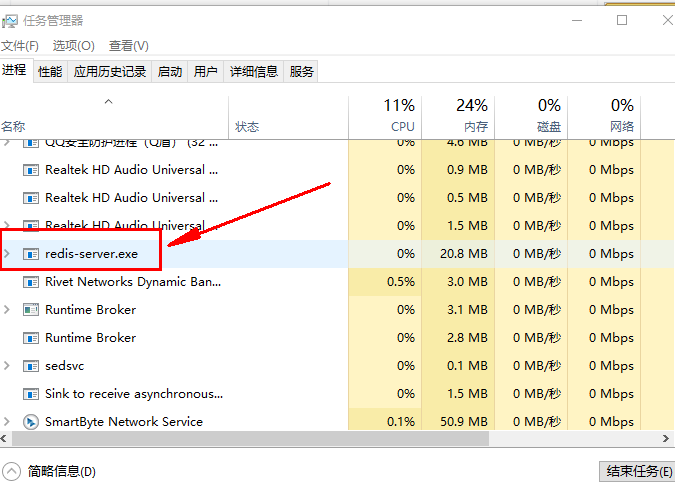This screenshot has height=487, width=675.
Task: Open the 选项(O) menu
Action: click(74, 46)
